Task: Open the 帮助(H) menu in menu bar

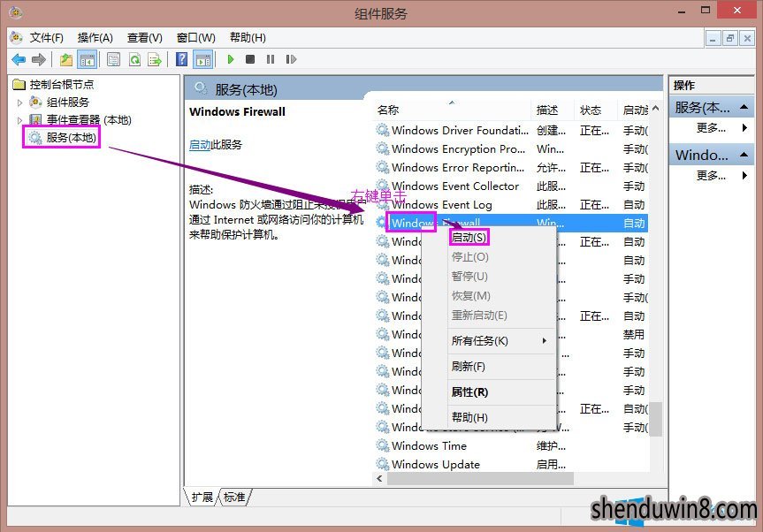Action: [x=248, y=38]
